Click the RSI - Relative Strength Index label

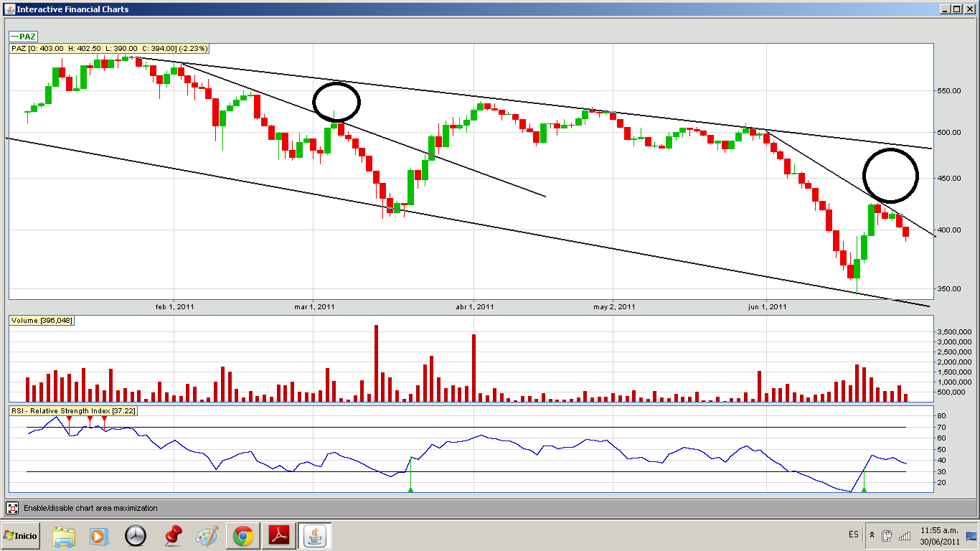tap(73, 410)
